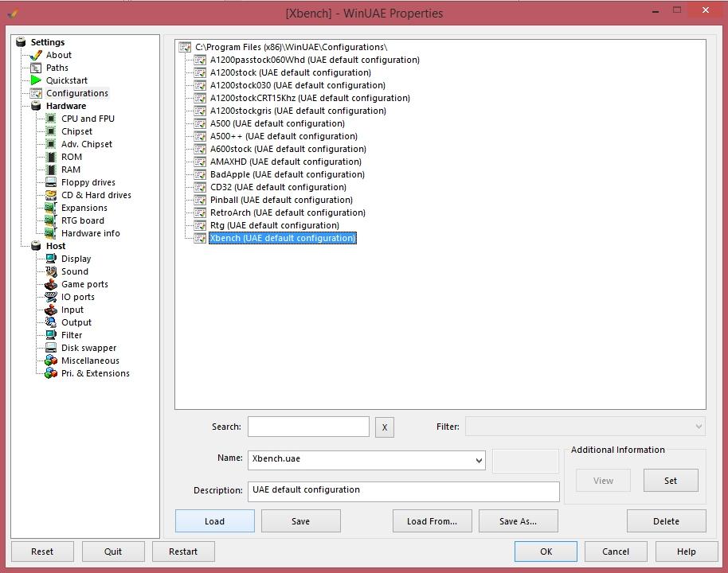Image resolution: width=728 pixels, height=573 pixels.
Task: Select the A500++ configuration
Action: 284,136
